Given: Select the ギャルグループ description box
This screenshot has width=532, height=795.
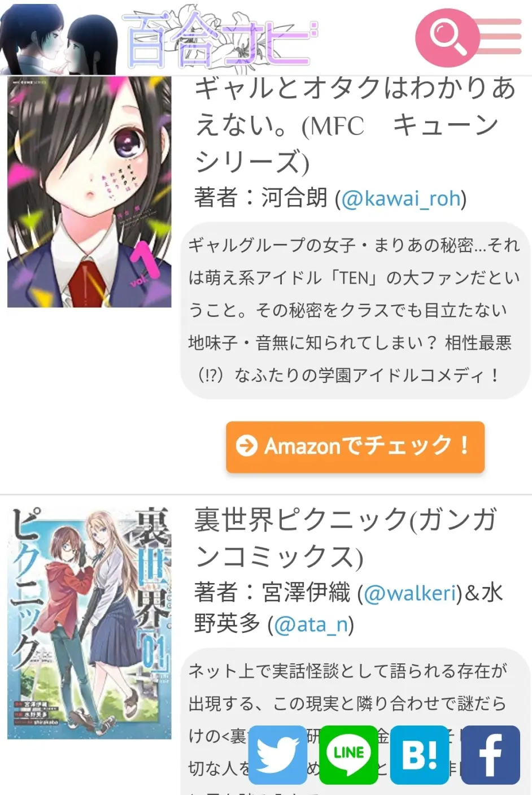Looking at the screenshot, I should [355, 310].
